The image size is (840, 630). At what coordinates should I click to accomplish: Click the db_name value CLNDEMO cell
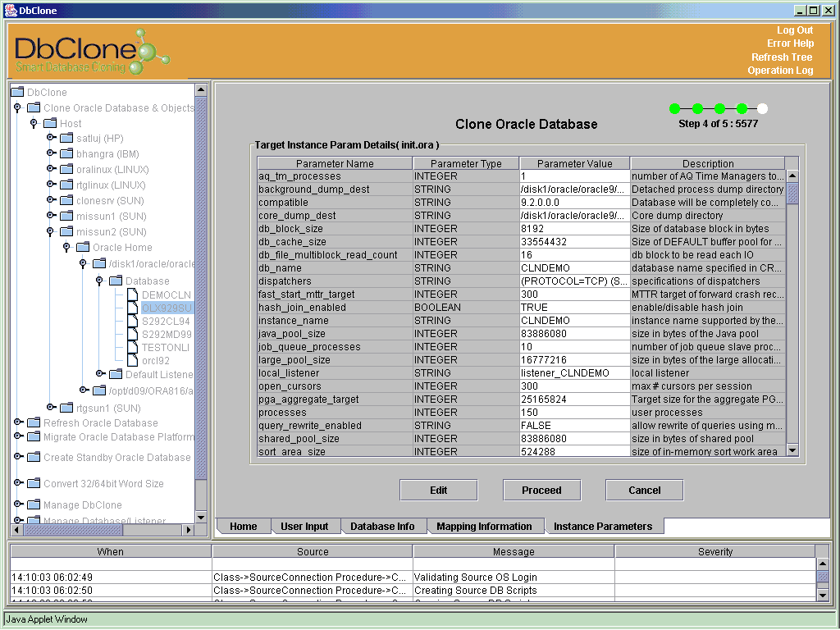point(574,268)
